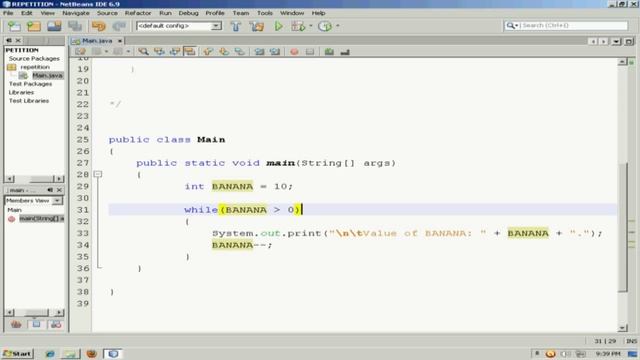
Task: Toggle Show Fields filter in Navigator
Action: 36,324
